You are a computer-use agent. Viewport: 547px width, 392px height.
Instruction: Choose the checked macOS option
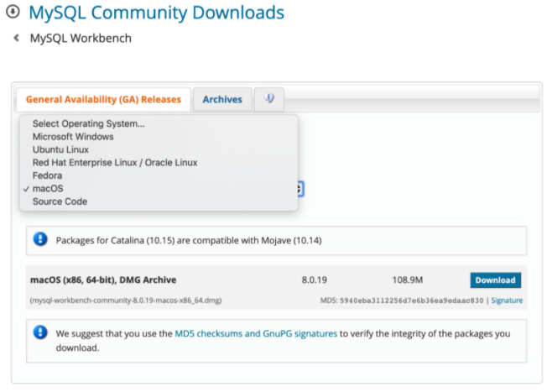(x=47, y=189)
